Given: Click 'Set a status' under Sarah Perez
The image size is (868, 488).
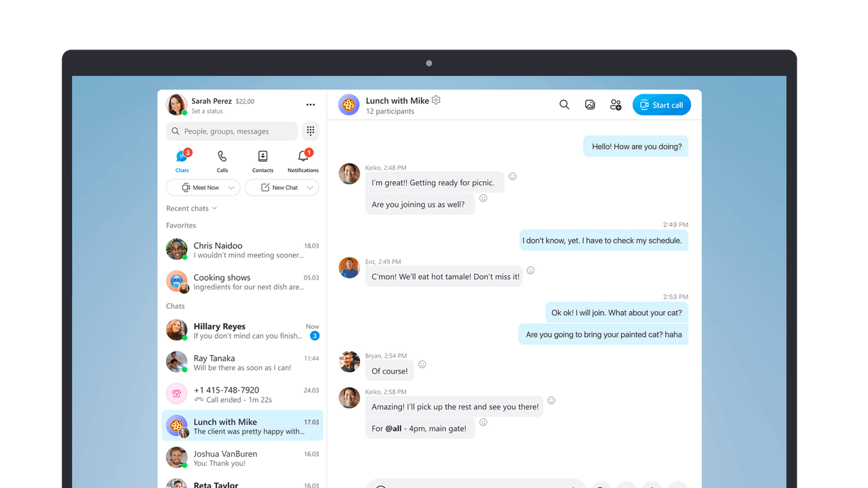Looking at the screenshot, I should [207, 110].
